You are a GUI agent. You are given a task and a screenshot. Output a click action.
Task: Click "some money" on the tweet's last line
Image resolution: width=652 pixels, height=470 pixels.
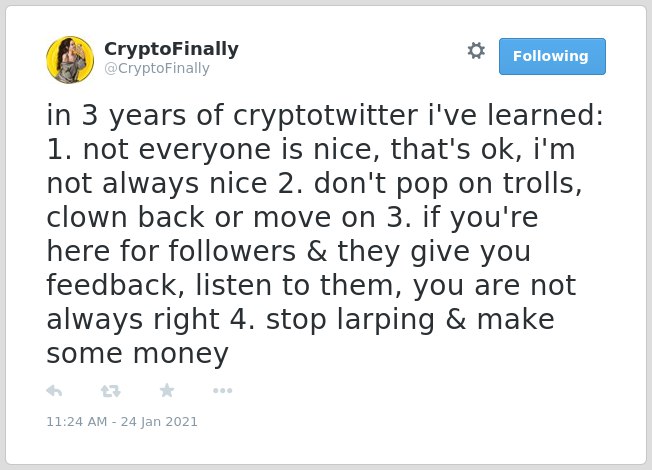(138, 354)
